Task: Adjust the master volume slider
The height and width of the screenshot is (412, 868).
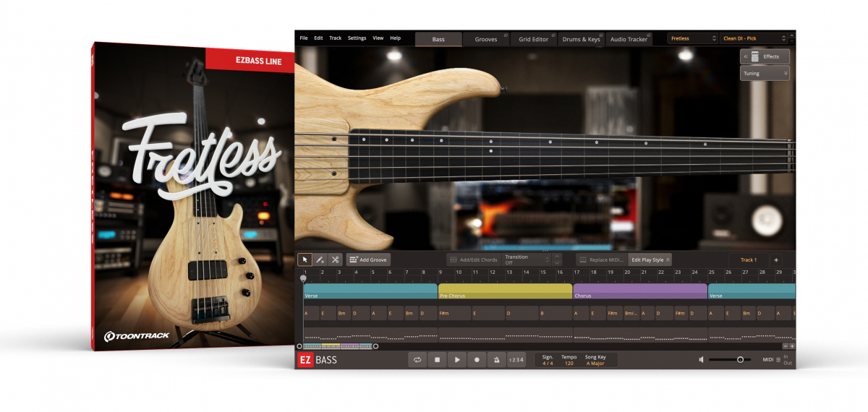Action: pos(740,359)
